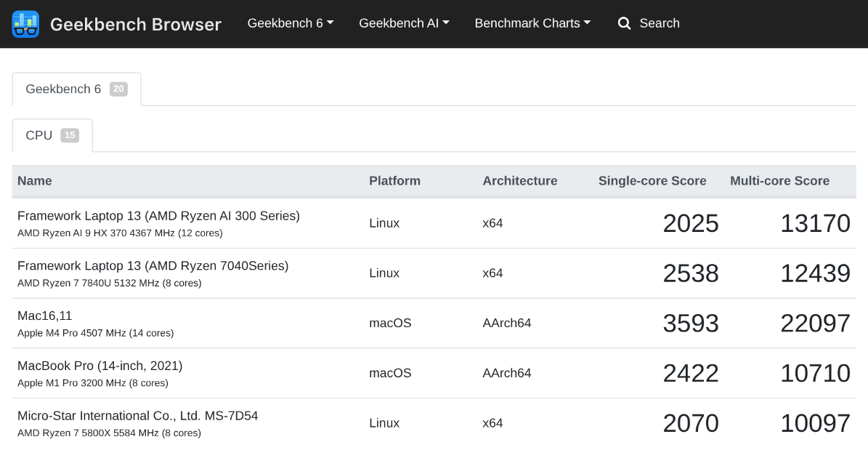The image size is (868, 458).
Task: Click AMD Ryzen 7 7840U processor text
Action: (109, 283)
